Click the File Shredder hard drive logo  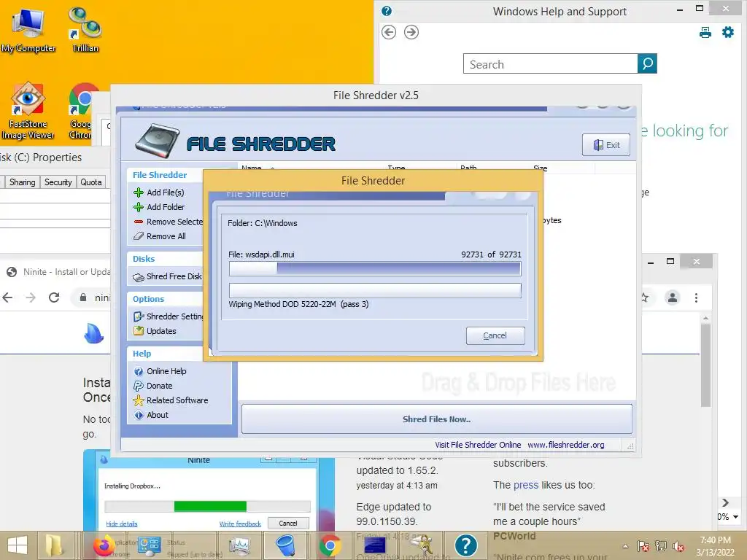157,141
